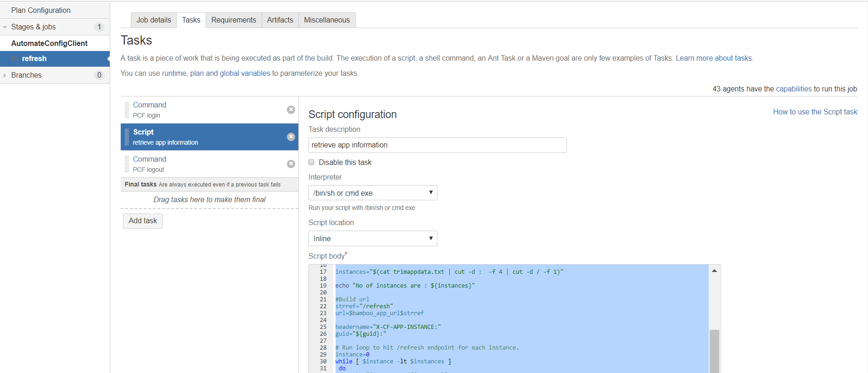
Task: Click the refresh job icon in sidebar
Action: (x=15, y=59)
